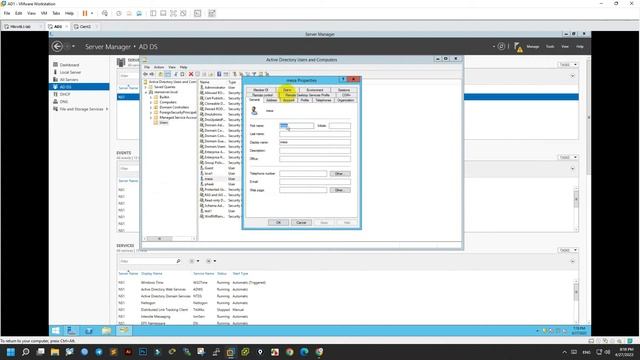
Task: Click the Filter funnel icon in ADUC toolbar
Action: 254,74
